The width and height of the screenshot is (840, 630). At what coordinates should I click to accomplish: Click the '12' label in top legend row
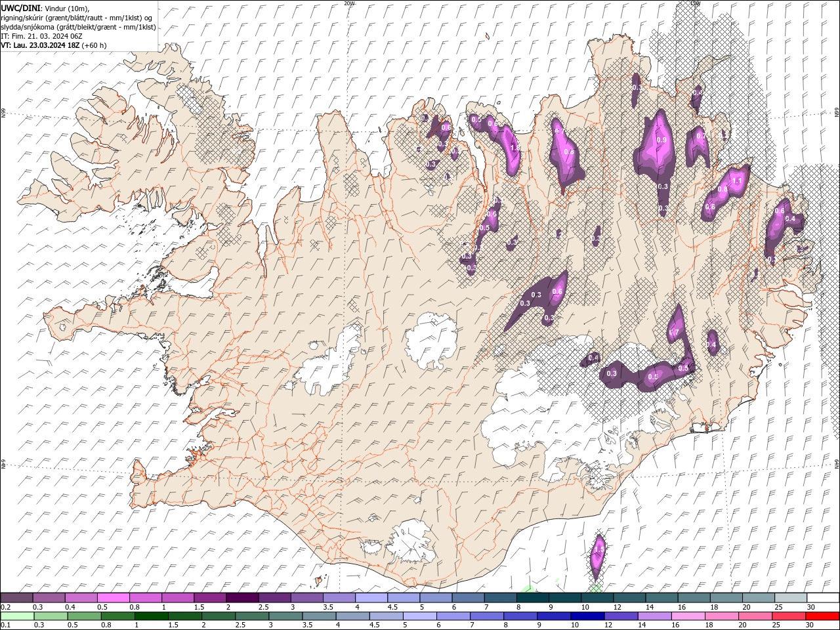(617, 607)
